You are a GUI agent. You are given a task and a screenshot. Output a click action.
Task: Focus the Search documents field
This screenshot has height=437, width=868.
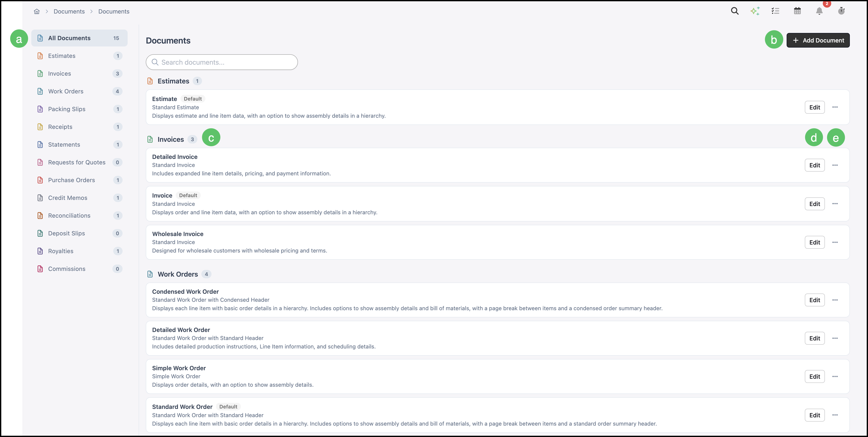pyautogui.click(x=222, y=62)
